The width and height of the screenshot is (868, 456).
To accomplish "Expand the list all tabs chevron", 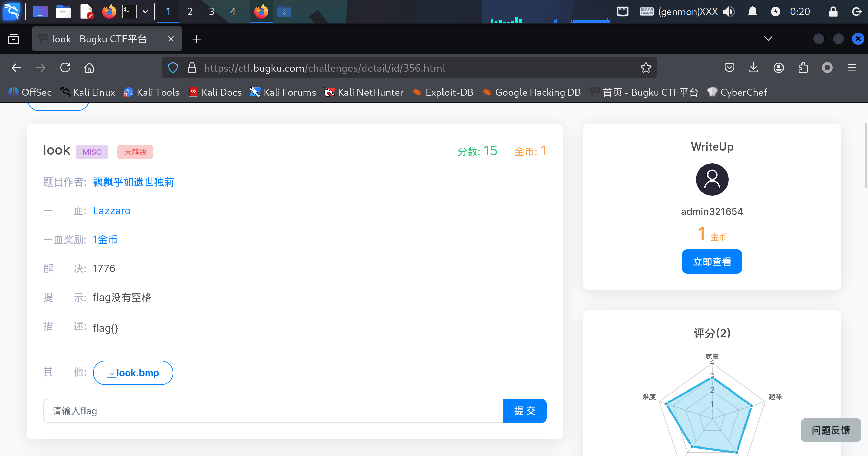I will [768, 39].
